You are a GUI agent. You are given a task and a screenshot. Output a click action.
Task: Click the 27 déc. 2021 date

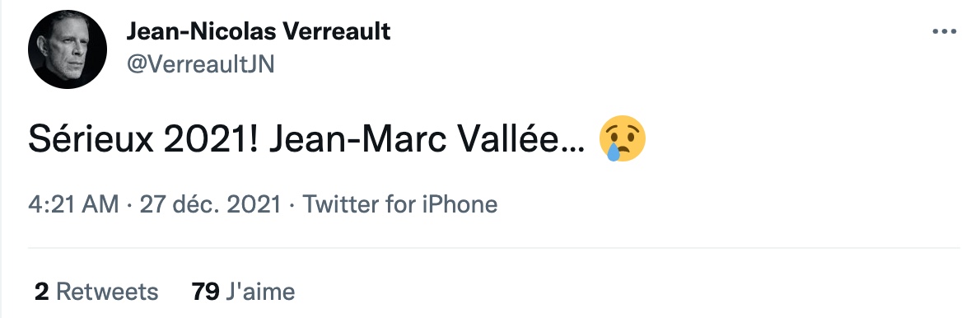pos(210,204)
